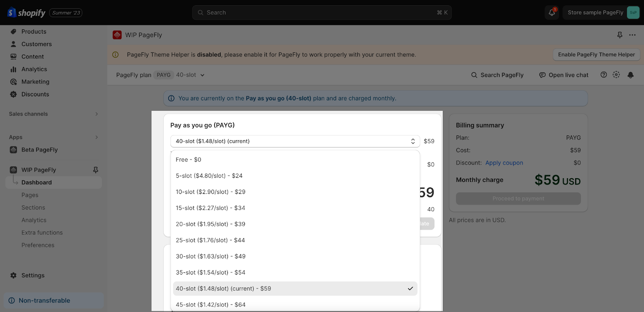Click the PageFly help question mark icon

pyautogui.click(x=604, y=75)
